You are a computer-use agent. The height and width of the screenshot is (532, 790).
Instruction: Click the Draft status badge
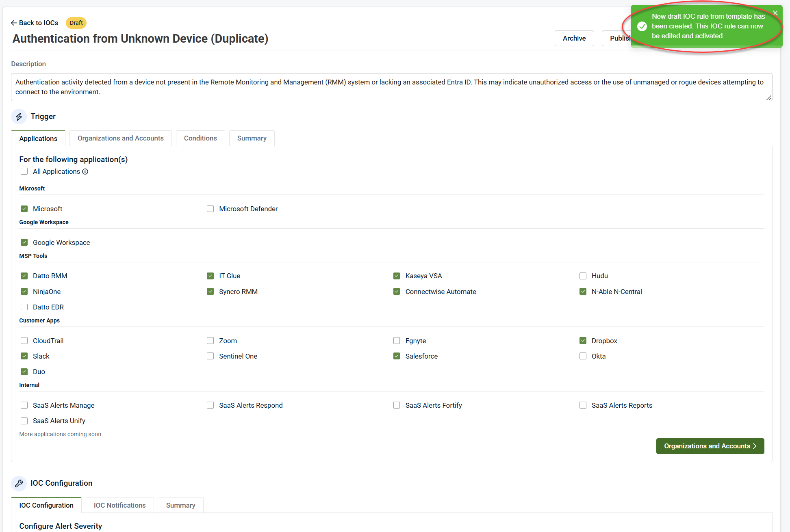76,23
